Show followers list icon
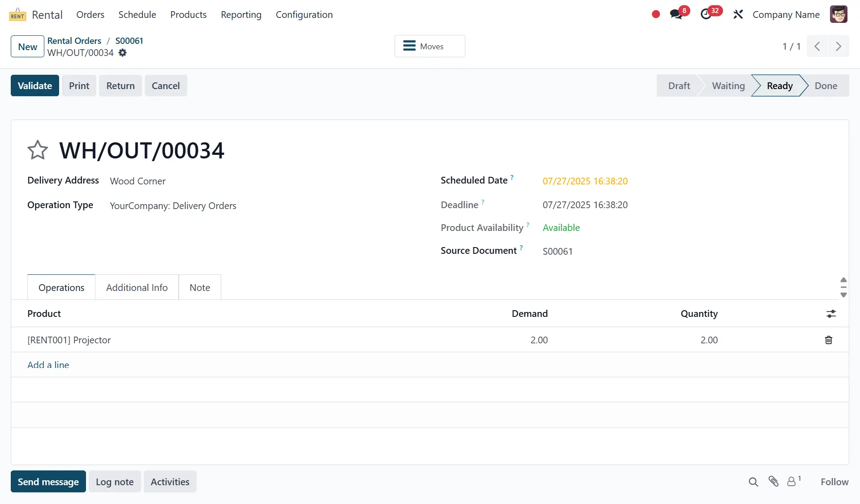 click(x=792, y=482)
